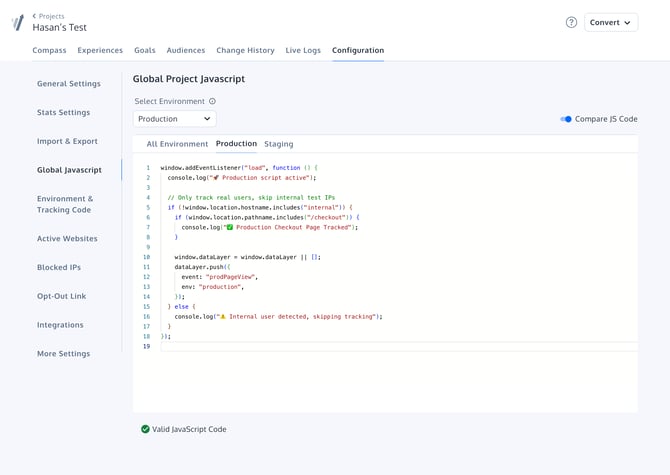Click the else statement on line 15
This screenshot has width=670, height=475.
[182, 307]
